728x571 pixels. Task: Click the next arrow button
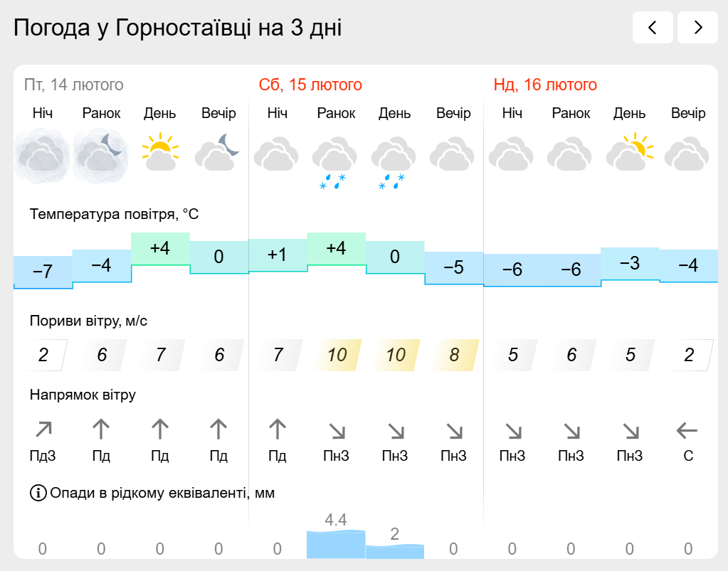[x=697, y=27]
